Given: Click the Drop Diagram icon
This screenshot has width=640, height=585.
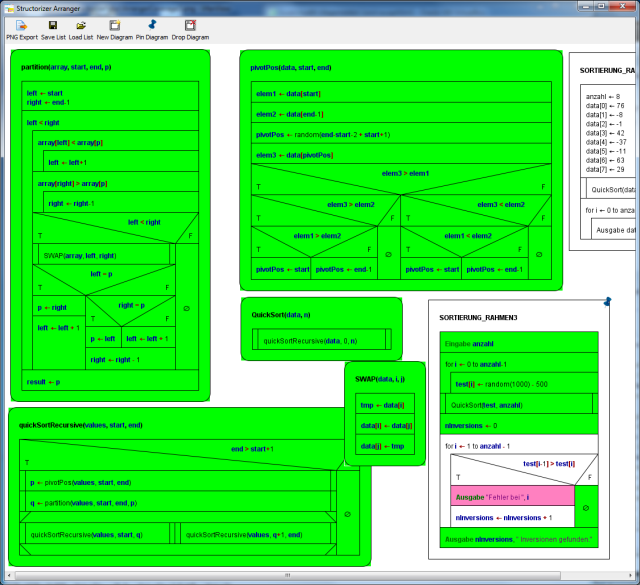Looking at the screenshot, I should [190, 25].
